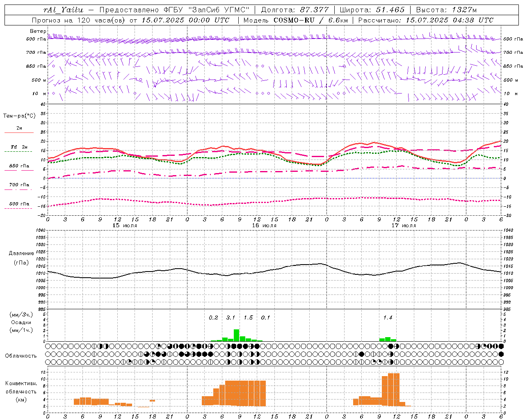
Task: Click the Рассчитано: 15.07.2025 04:38 UTC timestamp
Action: [426, 20]
